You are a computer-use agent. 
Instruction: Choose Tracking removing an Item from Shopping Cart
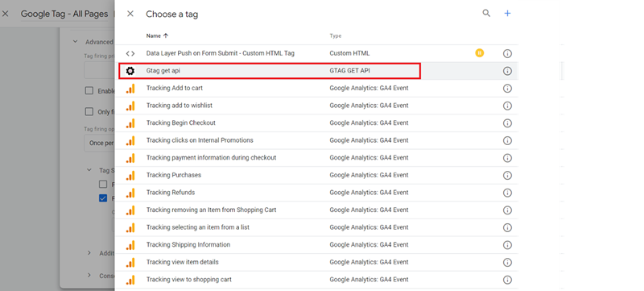pos(211,210)
